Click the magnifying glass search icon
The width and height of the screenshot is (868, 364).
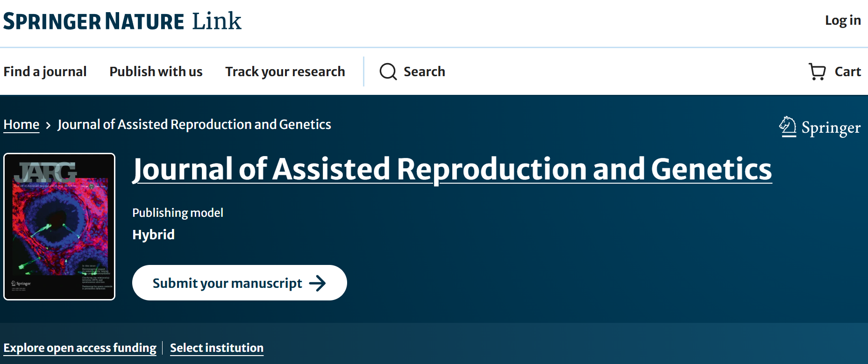(388, 71)
